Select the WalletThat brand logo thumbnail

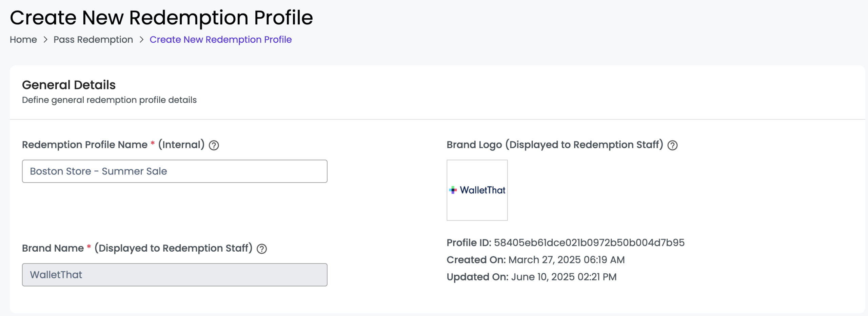477,190
